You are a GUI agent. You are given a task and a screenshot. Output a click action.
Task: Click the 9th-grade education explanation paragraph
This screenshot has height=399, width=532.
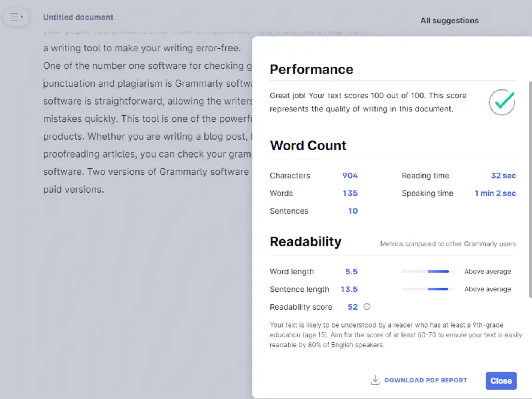[x=396, y=335]
